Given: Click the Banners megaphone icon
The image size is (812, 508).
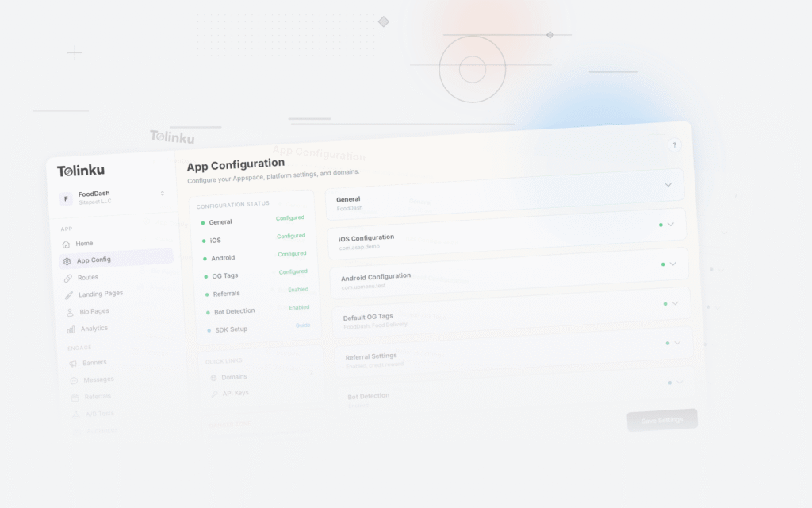Looking at the screenshot, I should pos(73,362).
